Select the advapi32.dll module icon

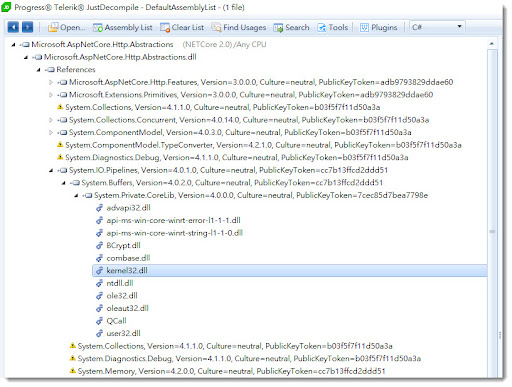coord(99,208)
